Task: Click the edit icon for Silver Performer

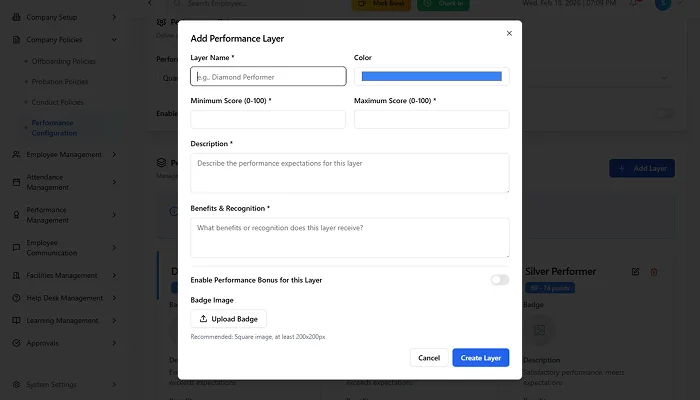Action: click(x=635, y=272)
